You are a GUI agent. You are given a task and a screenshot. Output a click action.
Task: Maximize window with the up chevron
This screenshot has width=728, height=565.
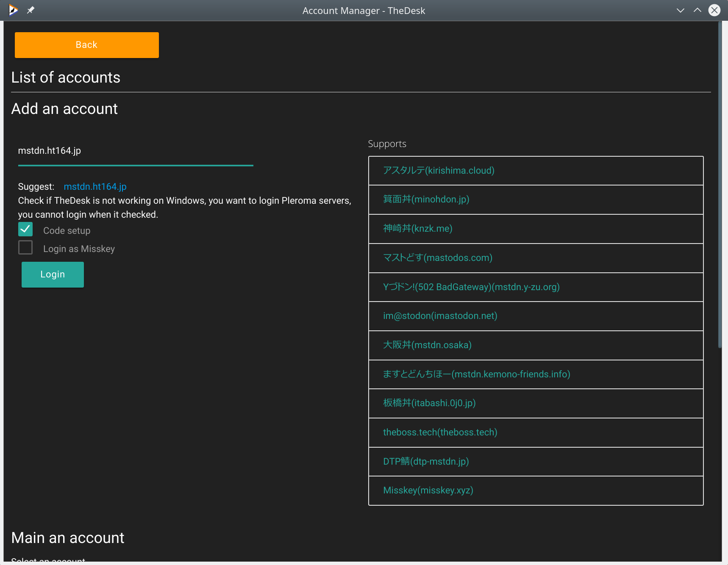[x=697, y=10]
